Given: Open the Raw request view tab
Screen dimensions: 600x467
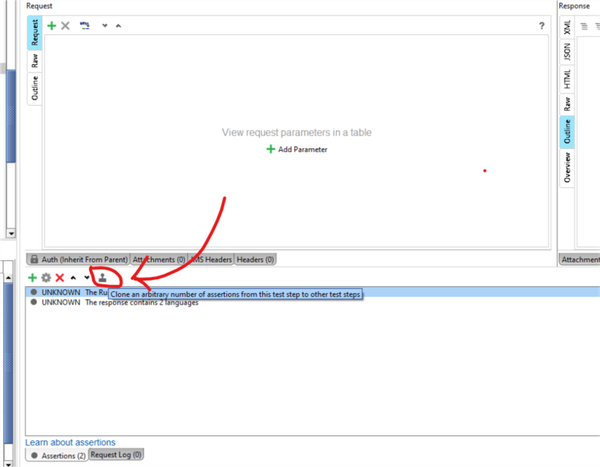Looking at the screenshot, I should 35,60.
